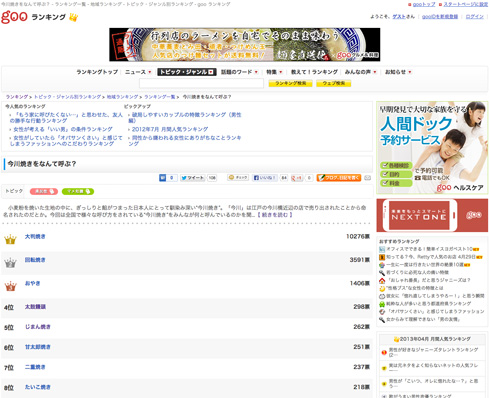
Task: Open the 太鼓饅頭 ranking entry
Action: click(x=35, y=307)
